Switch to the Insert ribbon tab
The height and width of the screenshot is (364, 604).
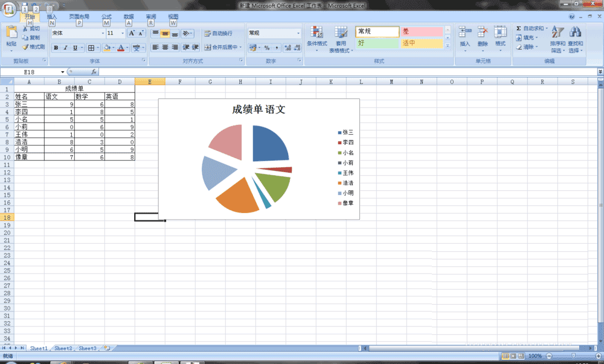tap(51, 16)
